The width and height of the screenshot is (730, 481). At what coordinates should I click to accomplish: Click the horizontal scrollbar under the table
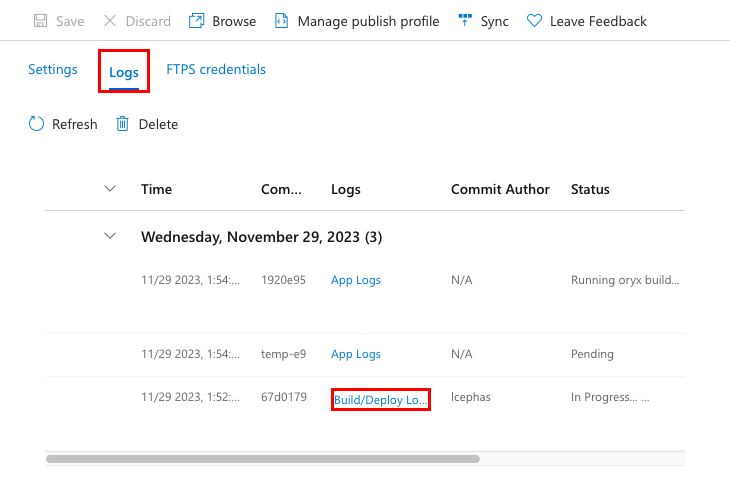click(x=263, y=459)
